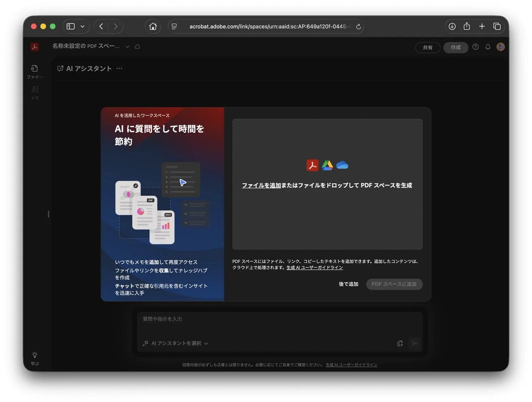This screenshot has width=532, height=402.
Task: Open the user profile avatar
Action: coord(501,47)
